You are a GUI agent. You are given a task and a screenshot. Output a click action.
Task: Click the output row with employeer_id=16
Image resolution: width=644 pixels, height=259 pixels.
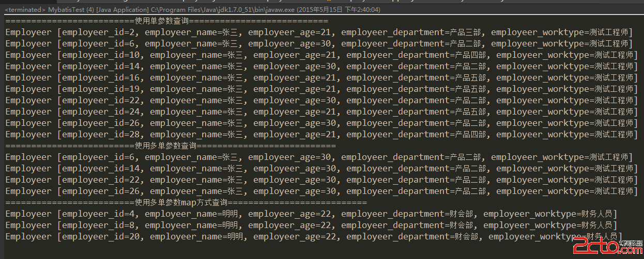pos(321,78)
